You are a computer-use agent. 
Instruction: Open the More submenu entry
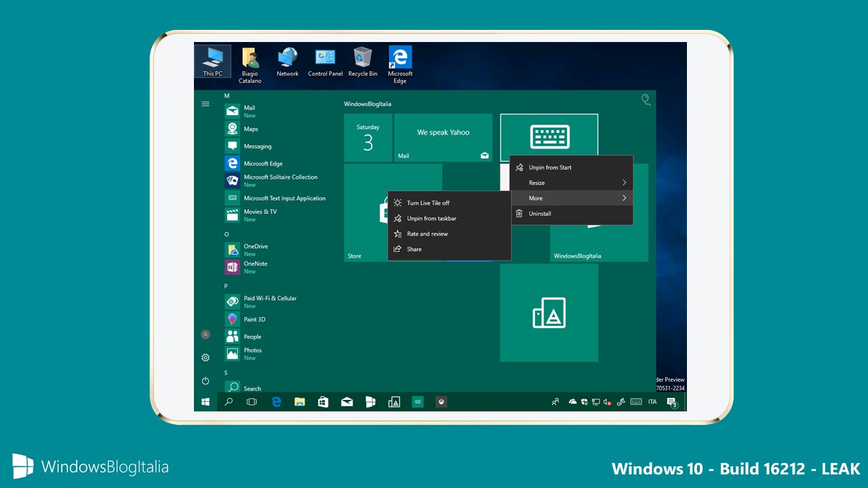click(572, 198)
